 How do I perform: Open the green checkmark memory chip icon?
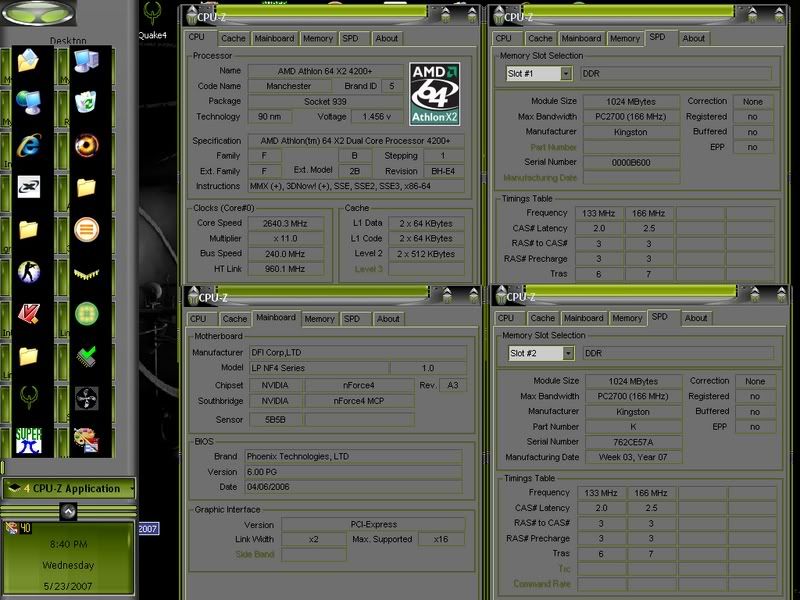pos(86,356)
